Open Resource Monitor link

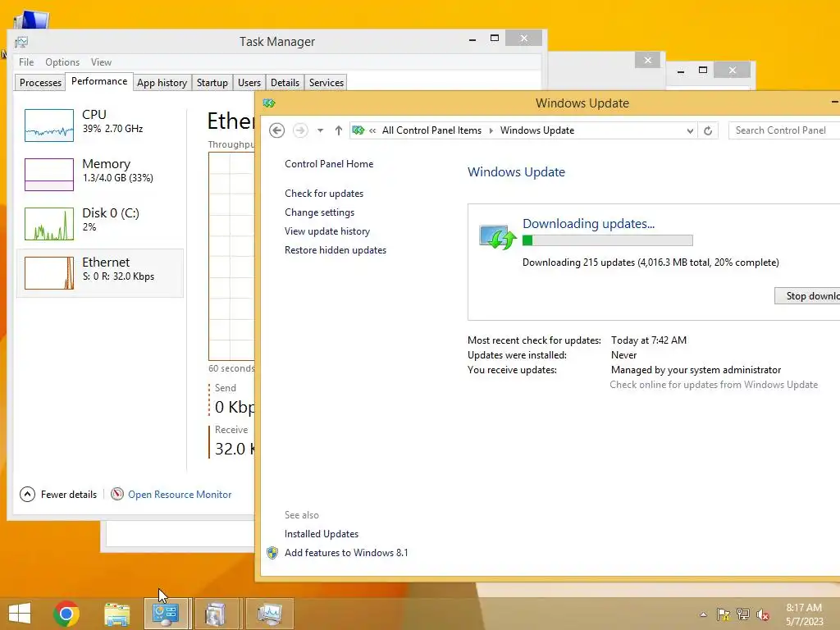tap(180, 495)
